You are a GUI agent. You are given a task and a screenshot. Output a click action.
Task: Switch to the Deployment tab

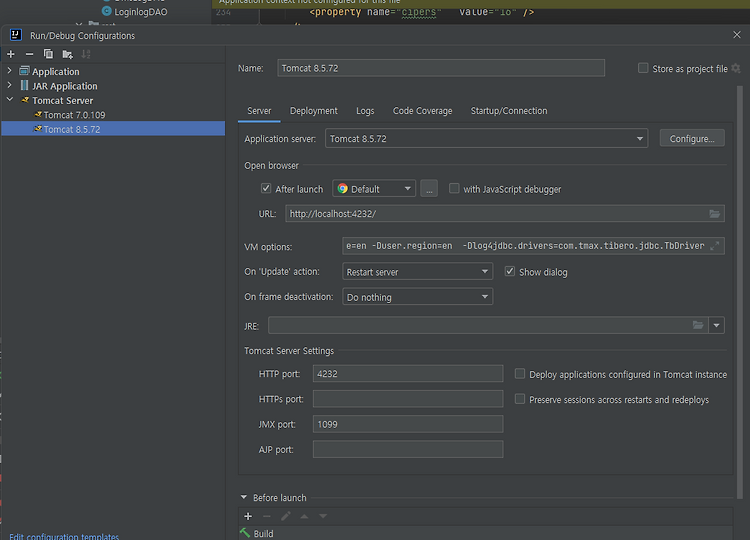314,110
